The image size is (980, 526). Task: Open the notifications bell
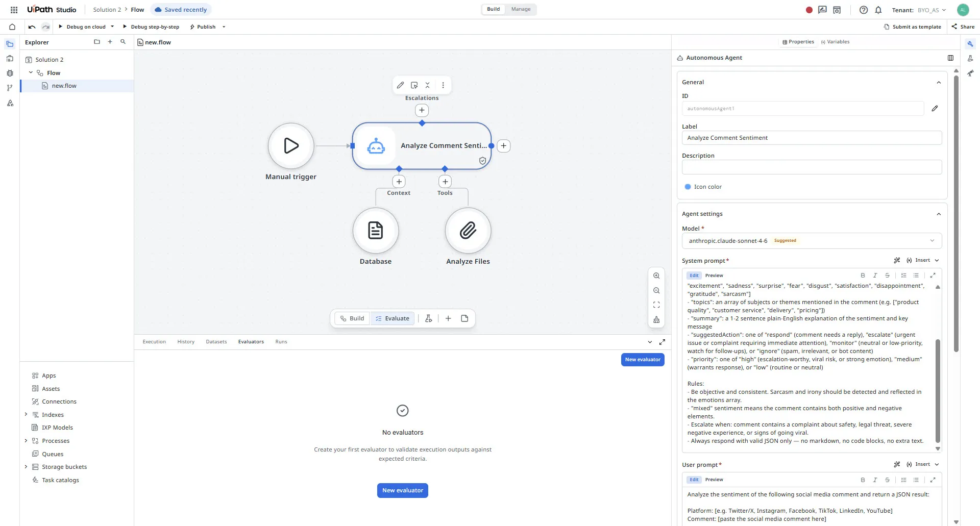[x=878, y=10]
